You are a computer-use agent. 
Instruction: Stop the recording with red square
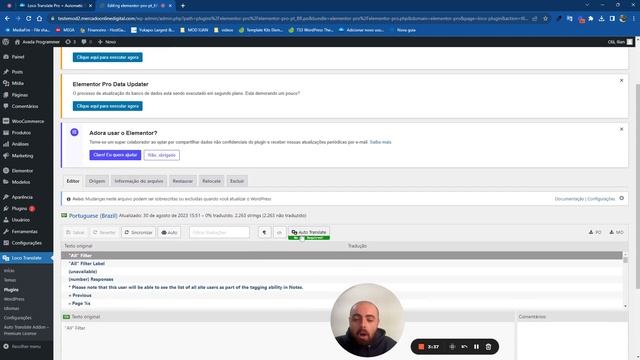click(421, 347)
